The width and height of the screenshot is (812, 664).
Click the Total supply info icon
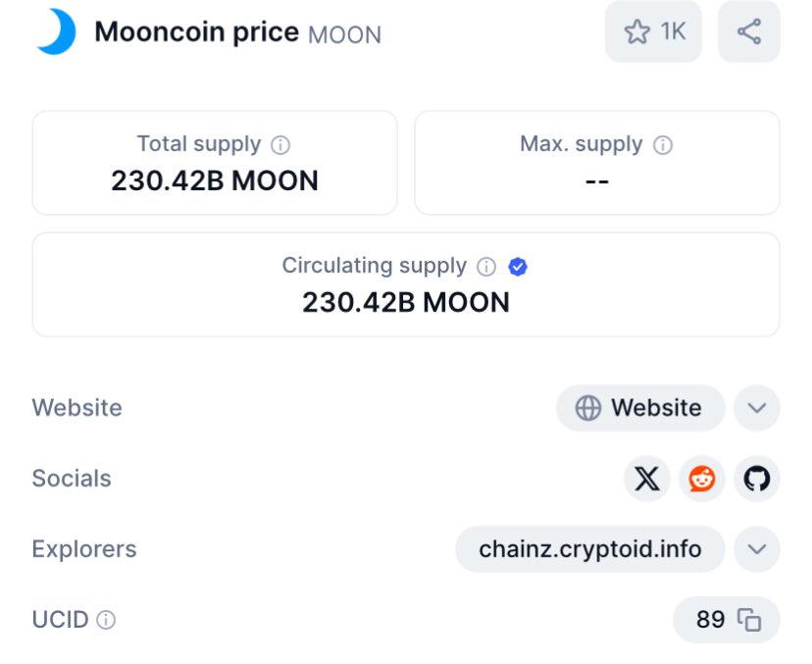(x=280, y=145)
